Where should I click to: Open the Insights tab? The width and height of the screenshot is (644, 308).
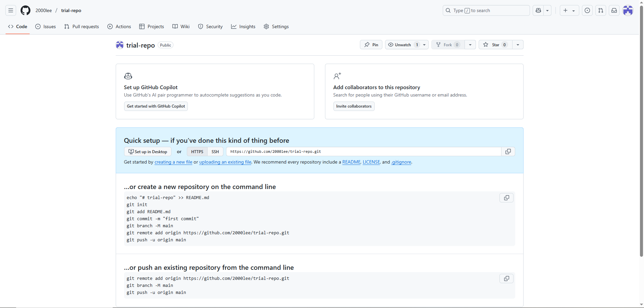point(243,26)
